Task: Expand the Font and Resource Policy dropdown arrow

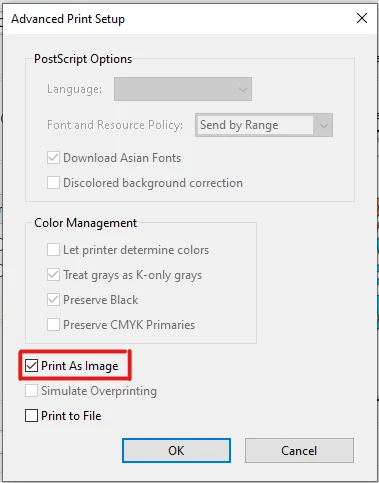Action: click(323, 125)
